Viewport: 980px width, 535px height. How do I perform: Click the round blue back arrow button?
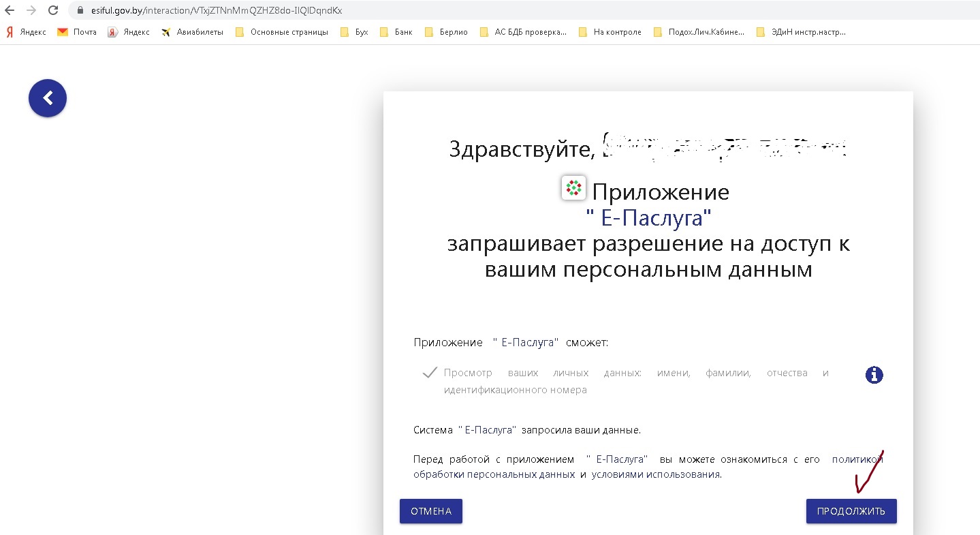pyautogui.click(x=48, y=98)
